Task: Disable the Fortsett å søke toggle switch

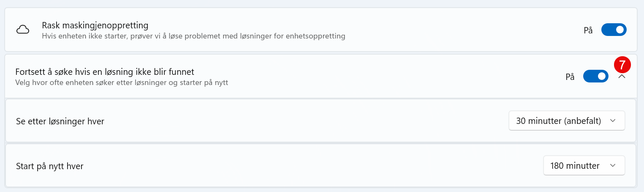Action: pyautogui.click(x=595, y=77)
